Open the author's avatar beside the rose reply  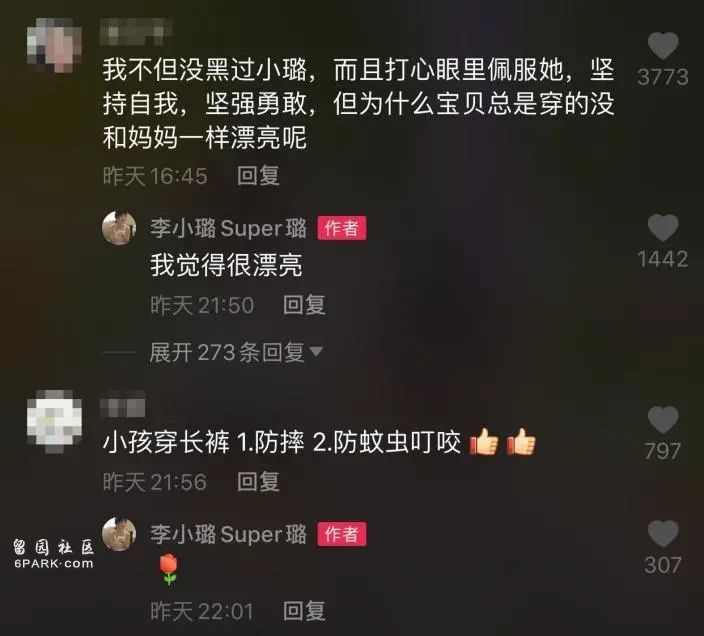[119, 534]
